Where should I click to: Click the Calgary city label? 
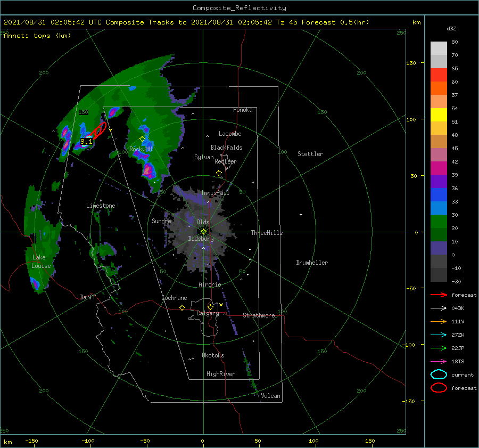(208, 313)
